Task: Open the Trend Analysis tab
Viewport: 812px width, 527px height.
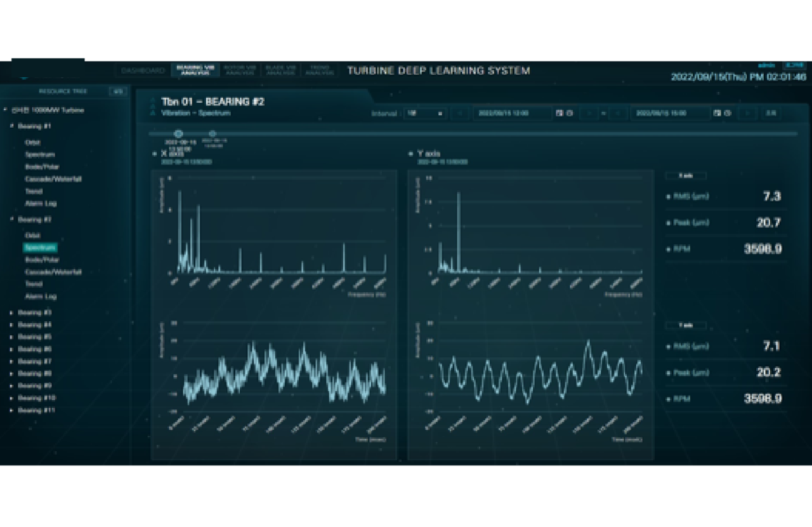Action: [319, 70]
